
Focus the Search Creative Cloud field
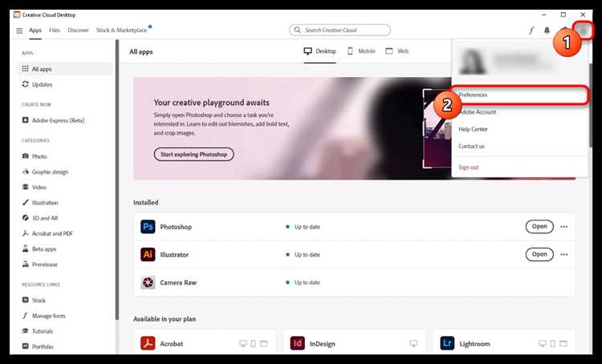click(340, 30)
